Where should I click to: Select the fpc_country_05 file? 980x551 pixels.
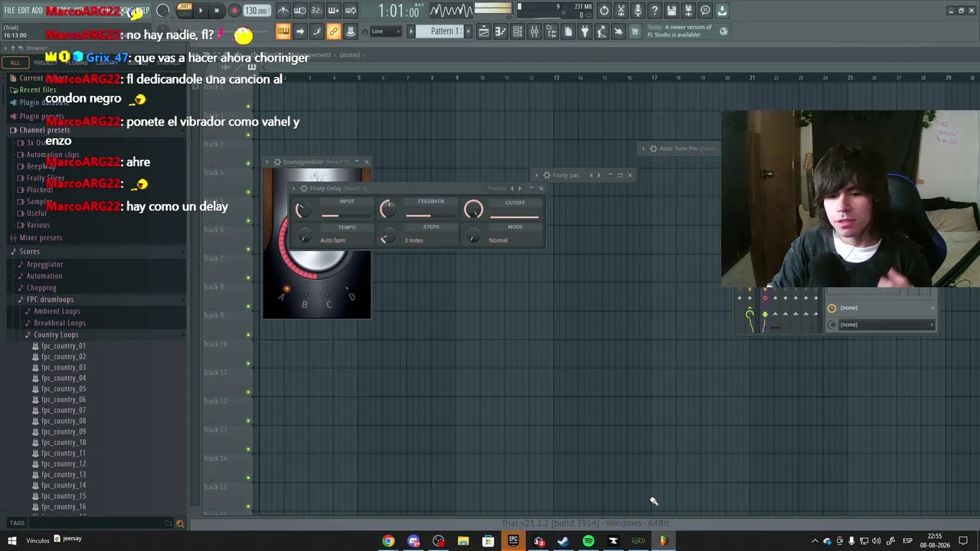click(64, 389)
